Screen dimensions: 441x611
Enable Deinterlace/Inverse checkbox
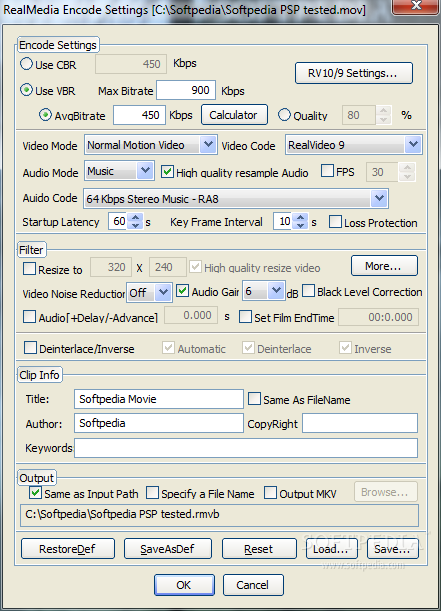(x=30, y=348)
